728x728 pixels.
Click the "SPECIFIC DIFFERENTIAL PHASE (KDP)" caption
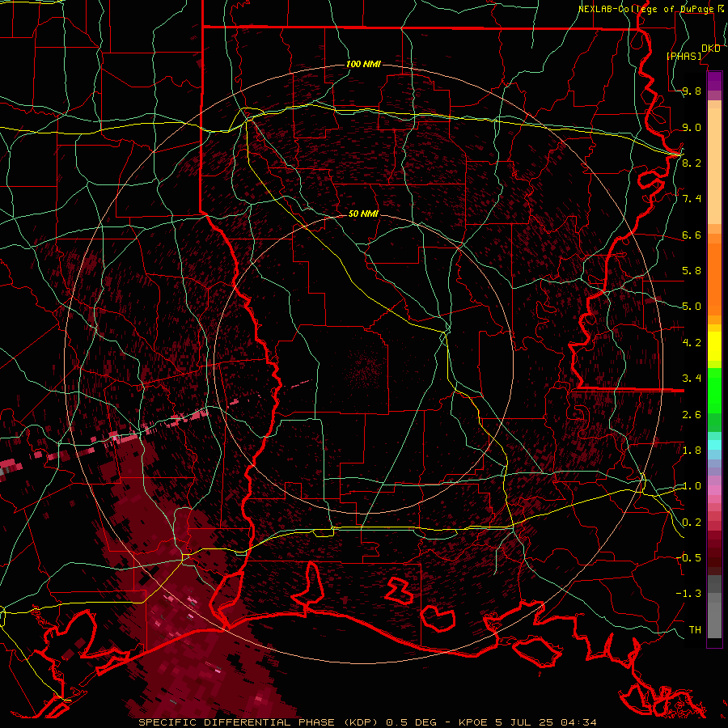click(257, 722)
